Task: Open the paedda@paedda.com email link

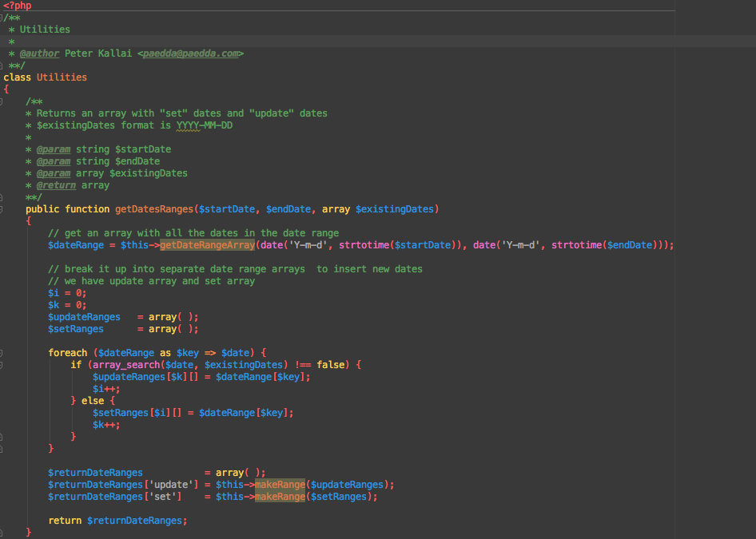Action: tap(190, 54)
